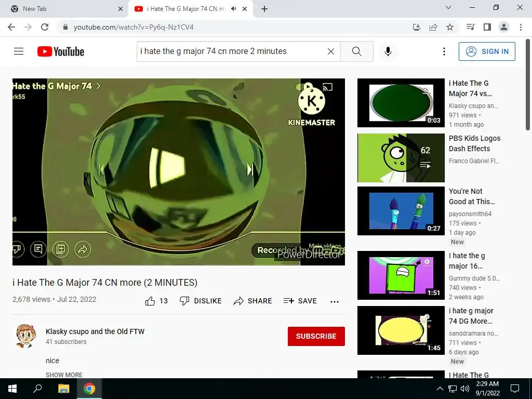Image resolution: width=532 pixels, height=399 pixels.
Task: Subscribe to the channel
Action: point(316,336)
